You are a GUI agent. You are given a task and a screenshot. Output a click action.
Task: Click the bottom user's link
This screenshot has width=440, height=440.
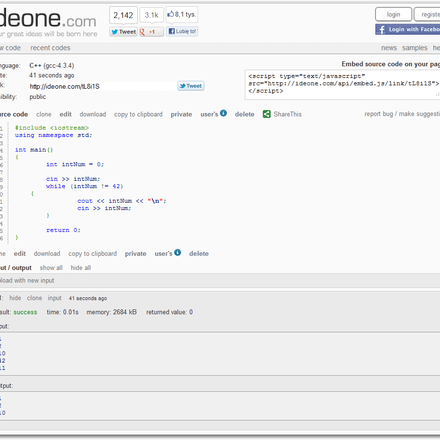(163, 254)
